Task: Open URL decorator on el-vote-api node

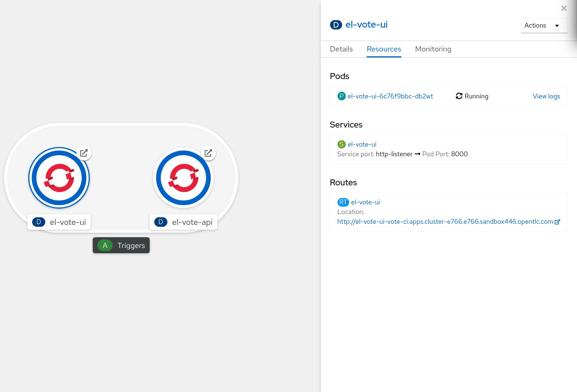Action: point(208,153)
